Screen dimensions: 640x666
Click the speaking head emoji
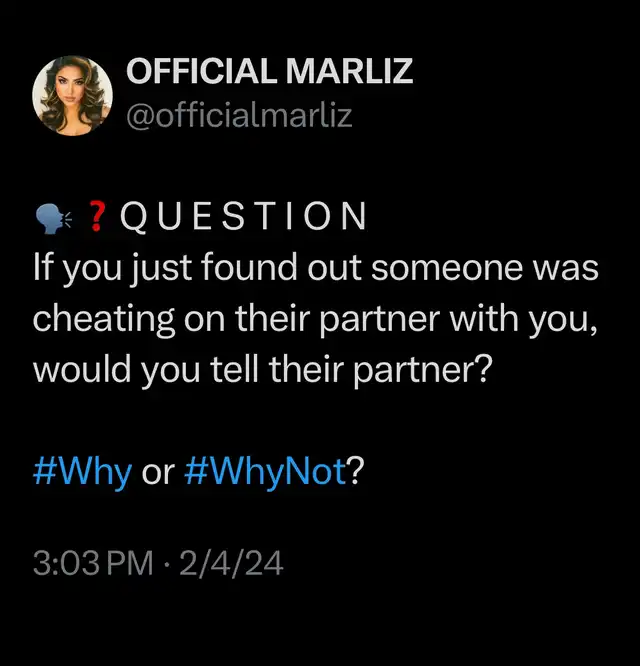click(53, 219)
